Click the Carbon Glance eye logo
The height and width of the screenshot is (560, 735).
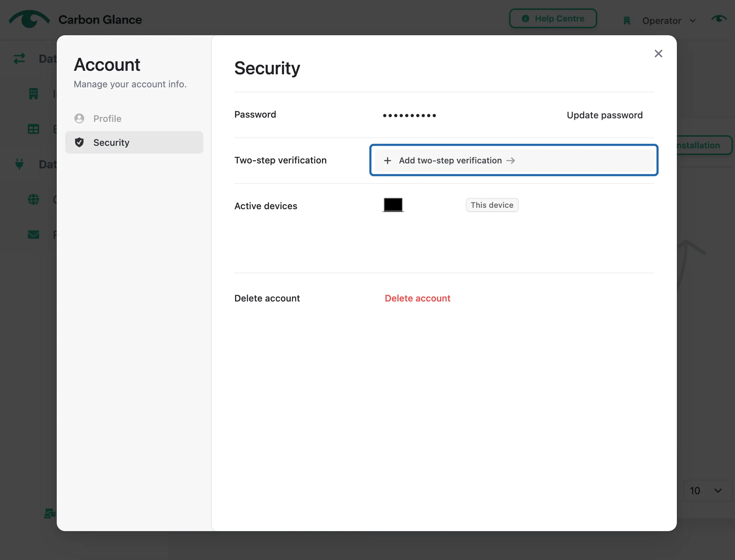point(29,19)
